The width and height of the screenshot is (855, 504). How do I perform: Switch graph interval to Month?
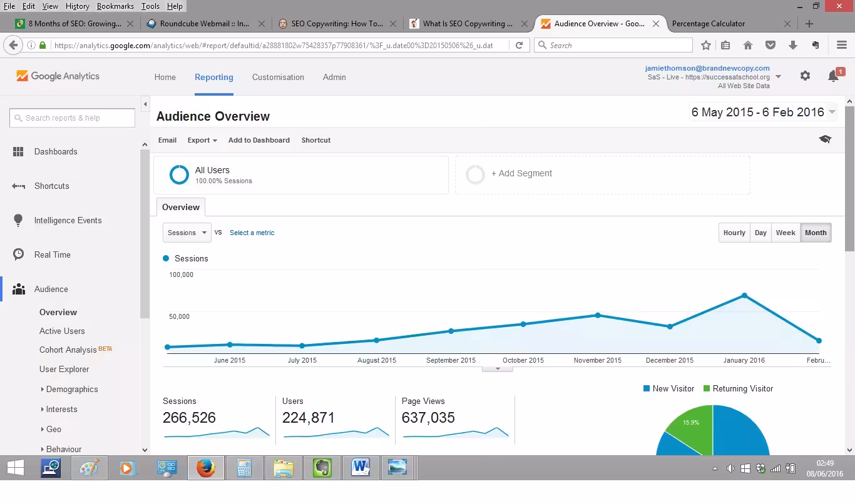816,233
